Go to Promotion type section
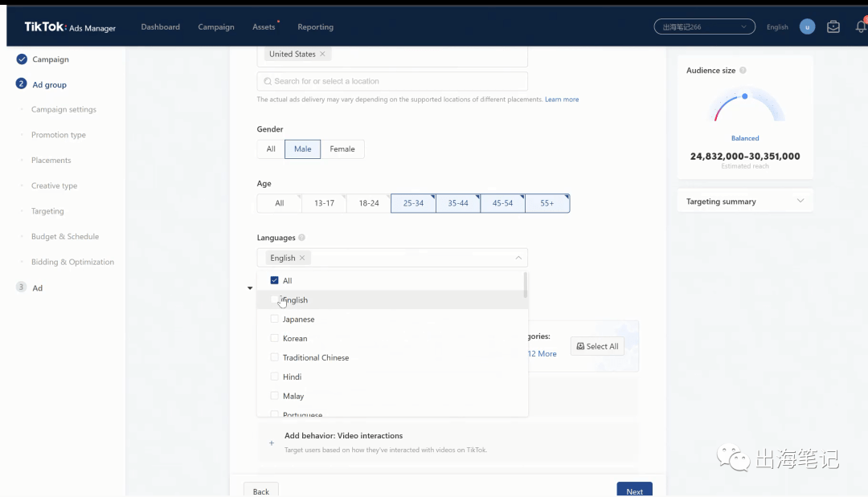The image size is (868, 497). (x=59, y=135)
